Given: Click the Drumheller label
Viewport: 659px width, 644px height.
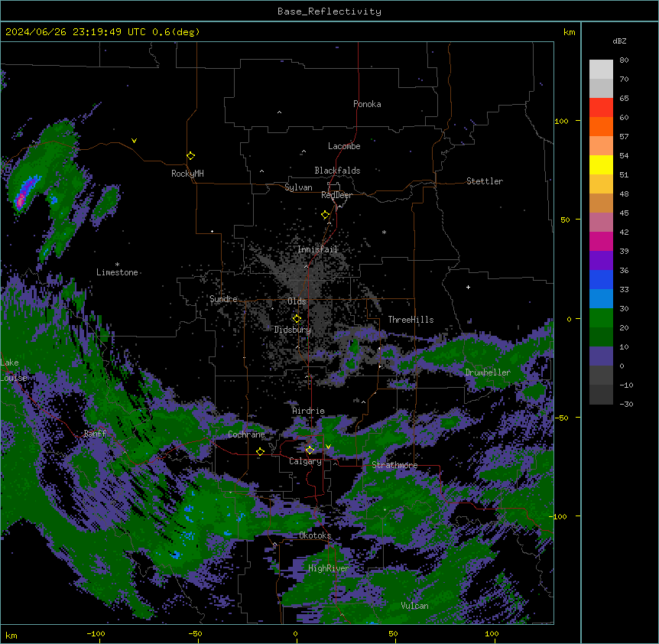Looking at the screenshot, I should [488, 372].
